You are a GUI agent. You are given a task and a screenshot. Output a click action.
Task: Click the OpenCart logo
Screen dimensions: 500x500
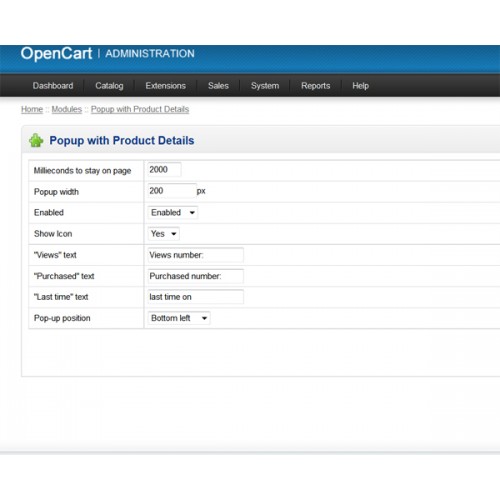tap(56, 53)
